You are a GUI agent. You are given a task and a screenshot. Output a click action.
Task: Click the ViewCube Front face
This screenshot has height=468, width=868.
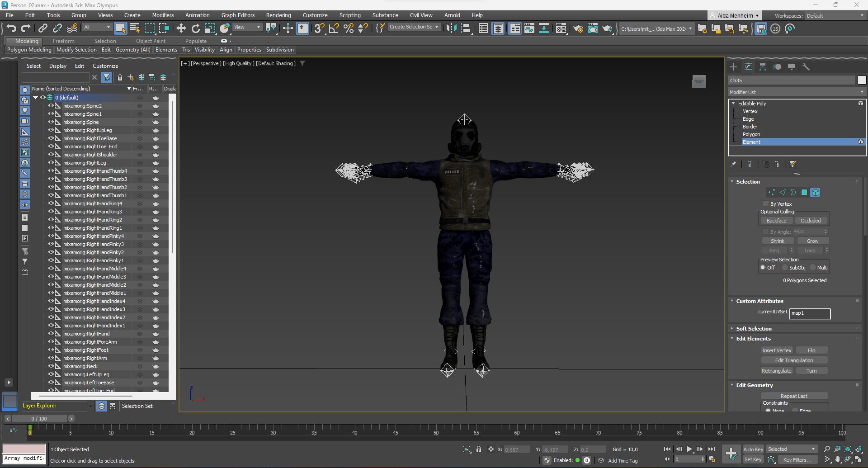click(698, 82)
